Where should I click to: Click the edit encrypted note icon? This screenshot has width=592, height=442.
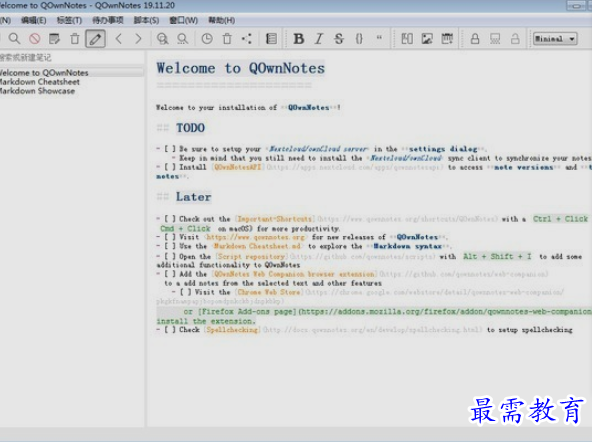495,39
